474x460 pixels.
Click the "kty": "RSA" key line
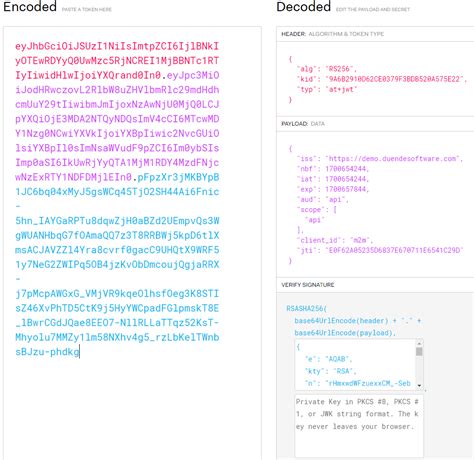coord(330,371)
